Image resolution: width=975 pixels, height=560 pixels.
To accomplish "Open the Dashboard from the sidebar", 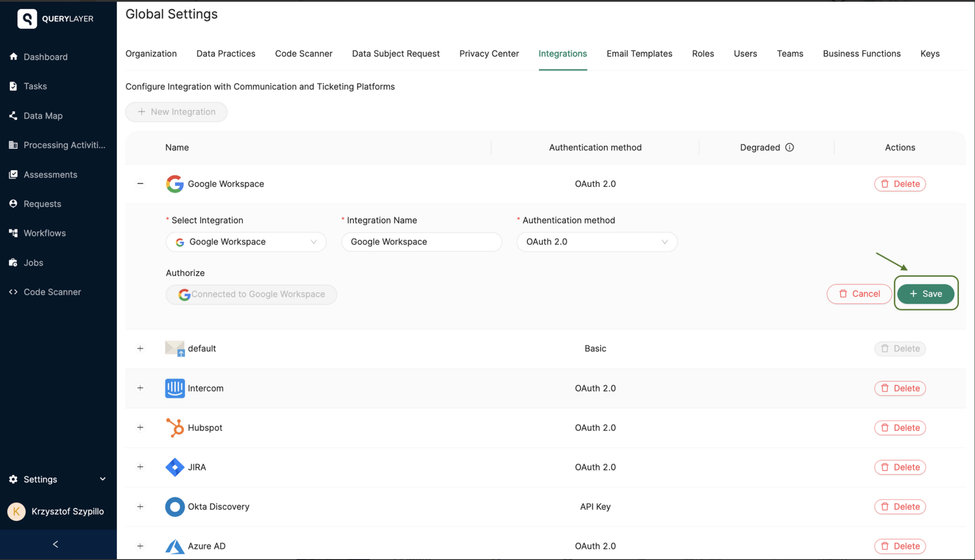I will [x=45, y=57].
